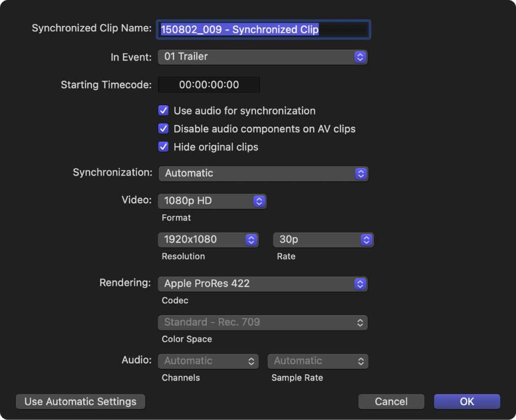This screenshot has width=516, height=420.
Task: Uncheck Use audio for synchronization
Action: (x=163, y=110)
